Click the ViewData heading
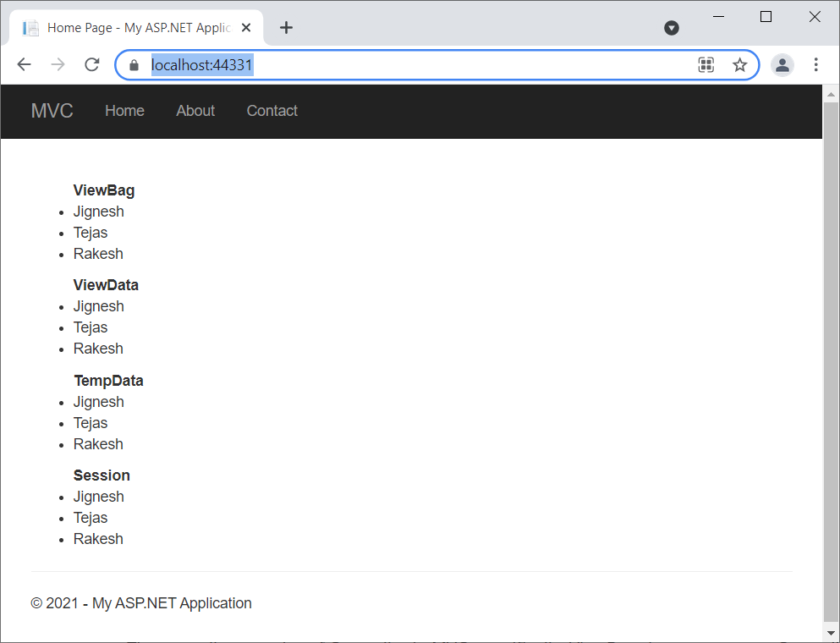The image size is (840, 643). pyautogui.click(x=106, y=285)
